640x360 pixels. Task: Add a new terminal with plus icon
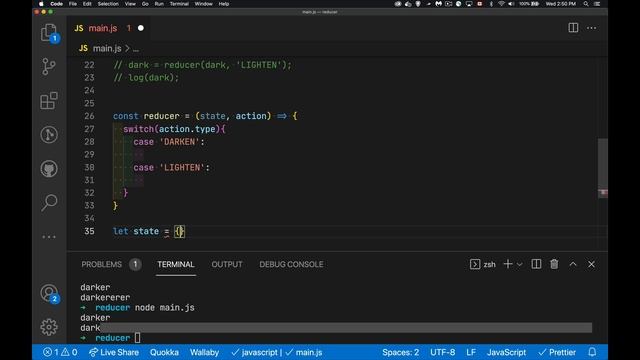508,264
